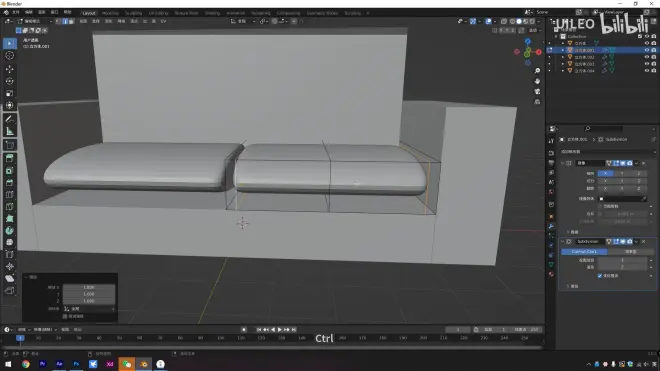This screenshot has height=371, width=660.
Task: Switch to the Sculpting workspace tab
Action: tap(133, 13)
